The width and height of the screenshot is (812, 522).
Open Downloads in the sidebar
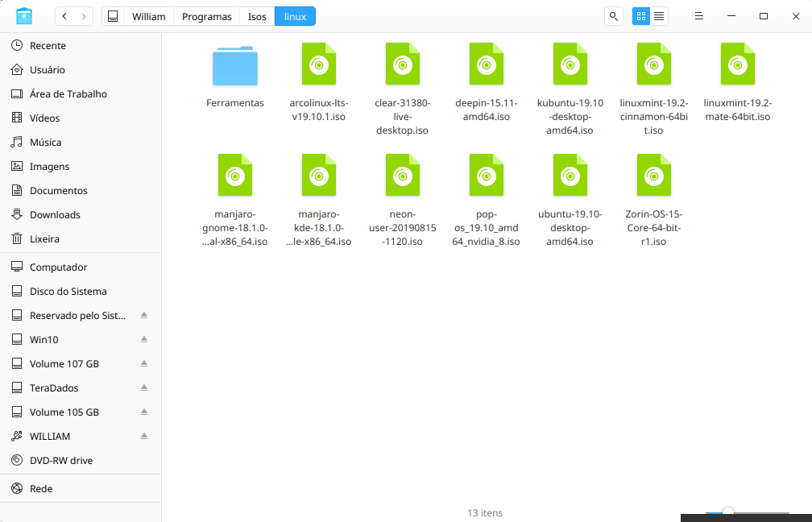pos(81,215)
